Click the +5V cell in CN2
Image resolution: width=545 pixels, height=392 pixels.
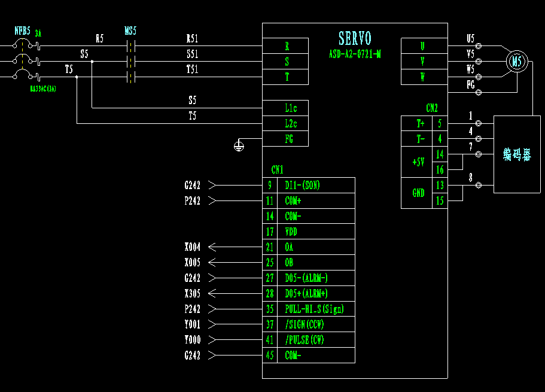[416, 162]
